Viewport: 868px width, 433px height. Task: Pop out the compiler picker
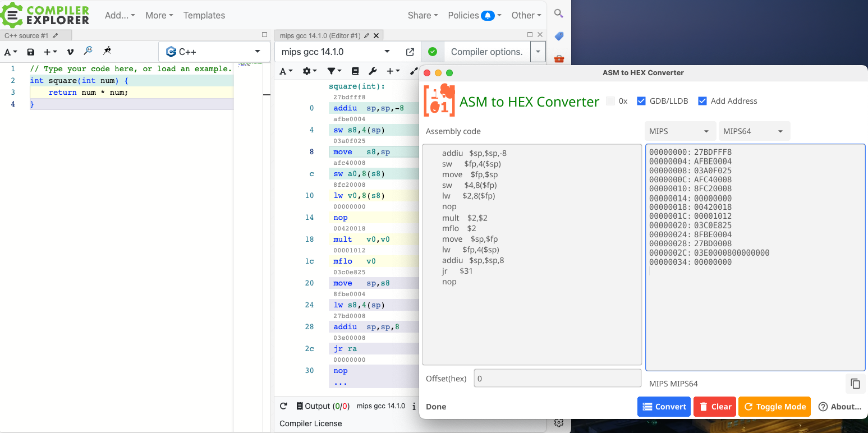pos(410,52)
